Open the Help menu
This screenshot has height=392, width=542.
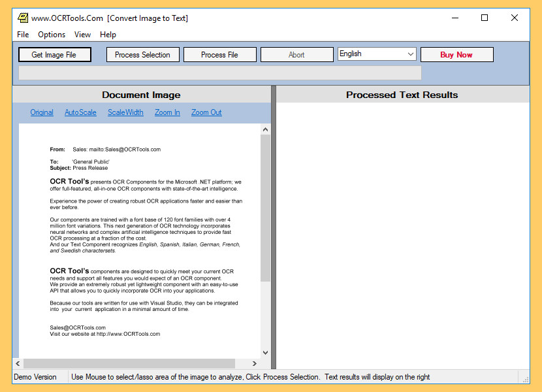point(108,35)
